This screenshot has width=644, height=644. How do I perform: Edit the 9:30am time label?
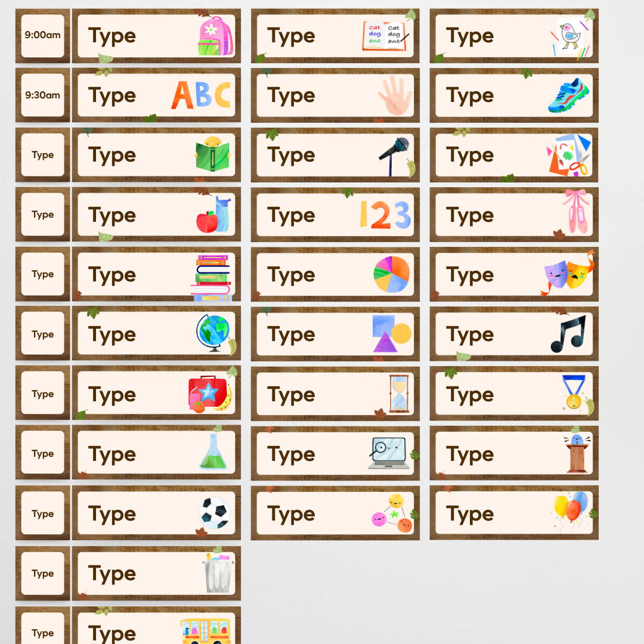pyautogui.click(x=43, y=95)
